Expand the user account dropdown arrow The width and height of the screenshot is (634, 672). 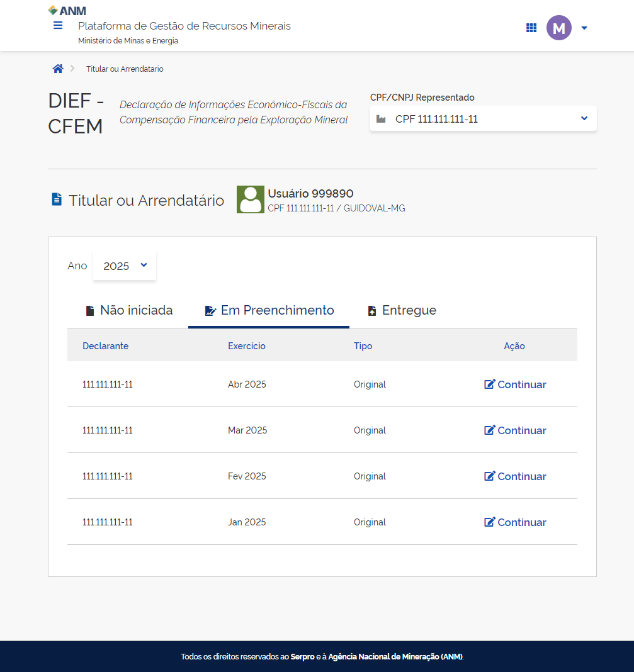click(584, 28)
